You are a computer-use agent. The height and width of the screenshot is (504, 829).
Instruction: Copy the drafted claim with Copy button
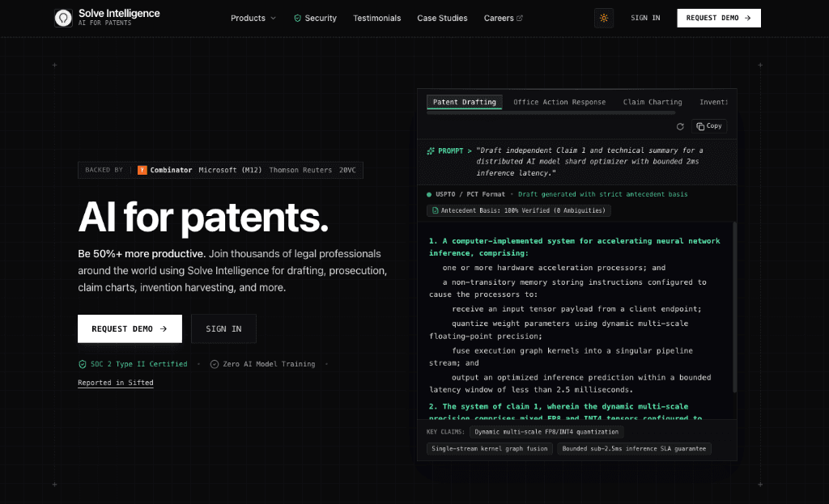pyautogui.click(x=709, y=126)
